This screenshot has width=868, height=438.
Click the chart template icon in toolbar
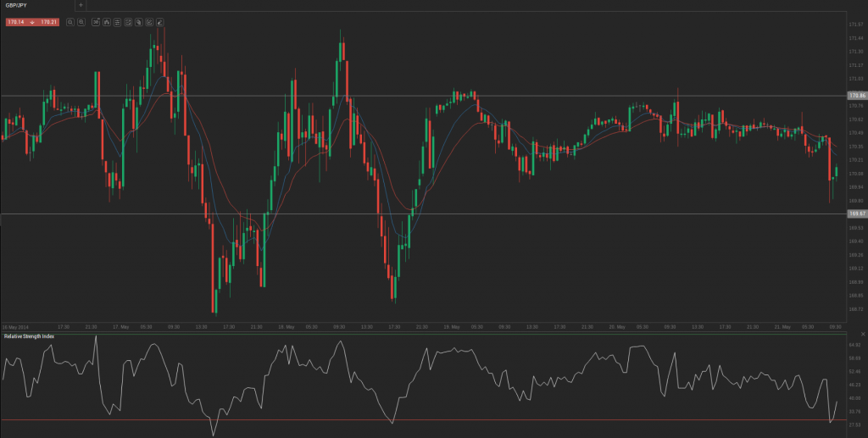tap(128, 22)
